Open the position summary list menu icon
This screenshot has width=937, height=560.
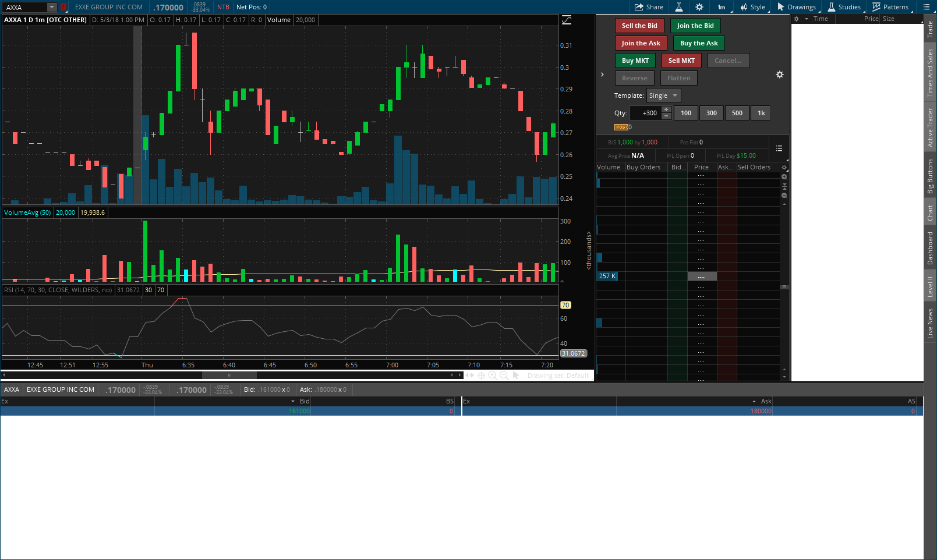779,148
